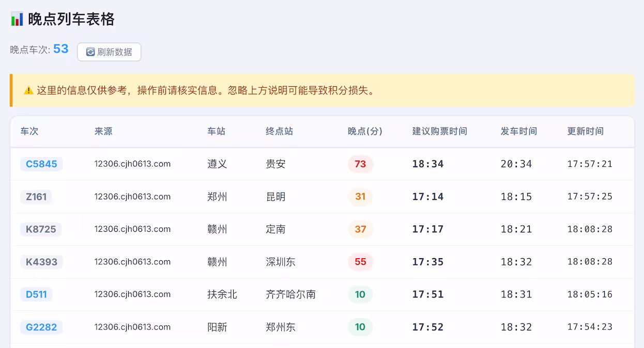
Task: Open train C5845 badge
Action: [41, 164]
